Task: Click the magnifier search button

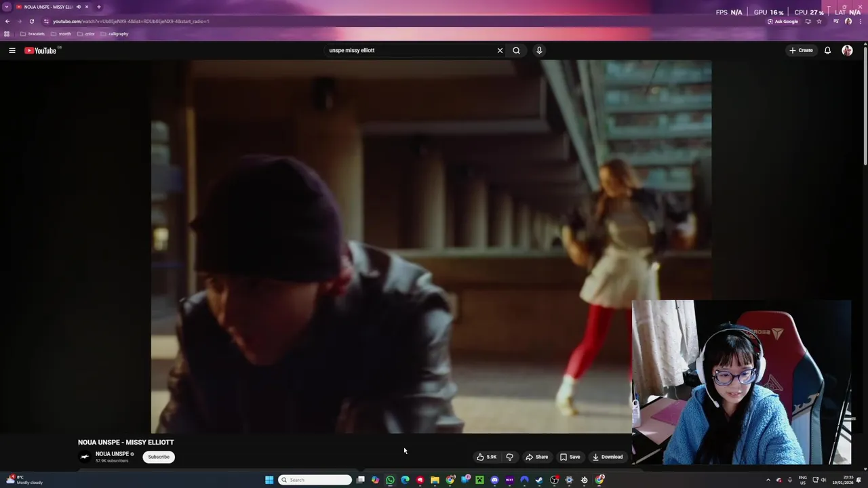Action: click(516, 50)
